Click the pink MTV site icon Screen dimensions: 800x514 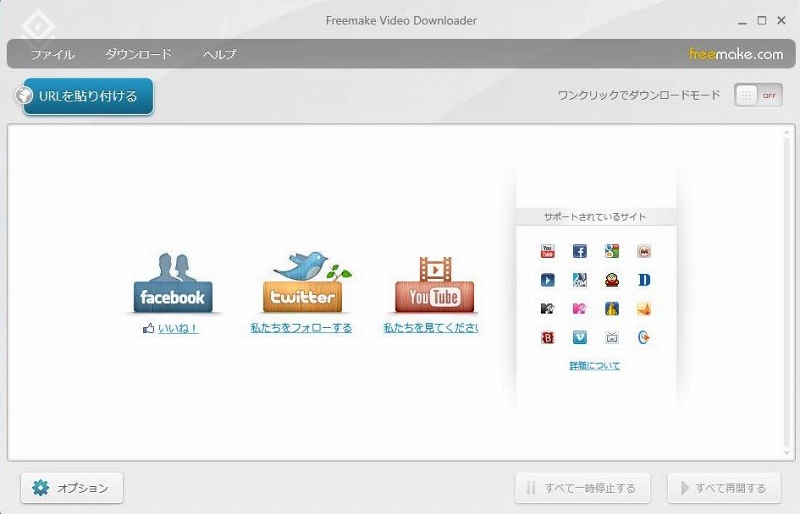coord(580,308)
